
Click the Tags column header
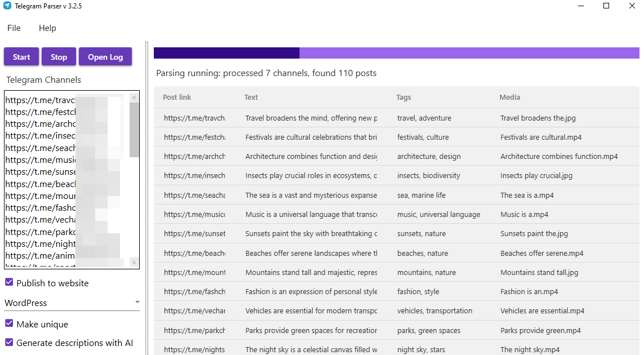pyautogui.click(x=403, y=97)
